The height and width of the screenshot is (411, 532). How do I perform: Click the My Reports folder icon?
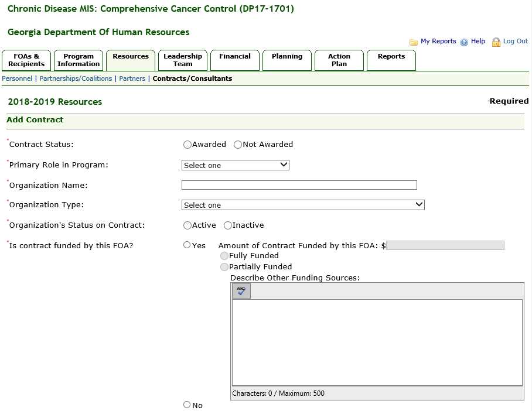414,42
